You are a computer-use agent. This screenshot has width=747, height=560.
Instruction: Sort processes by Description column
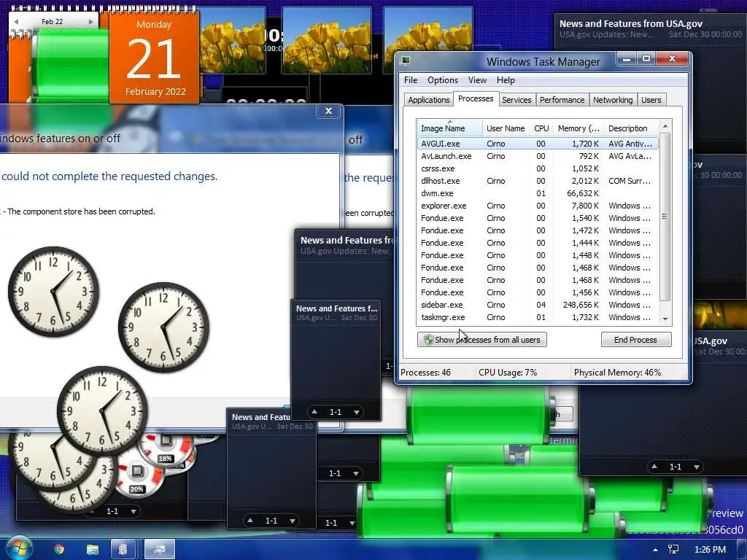click(631, 128)
